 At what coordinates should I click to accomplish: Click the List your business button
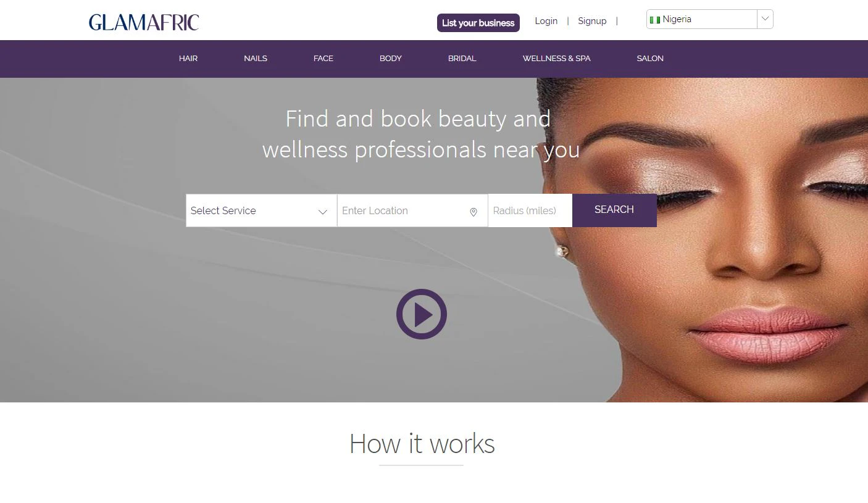point(478,23)
